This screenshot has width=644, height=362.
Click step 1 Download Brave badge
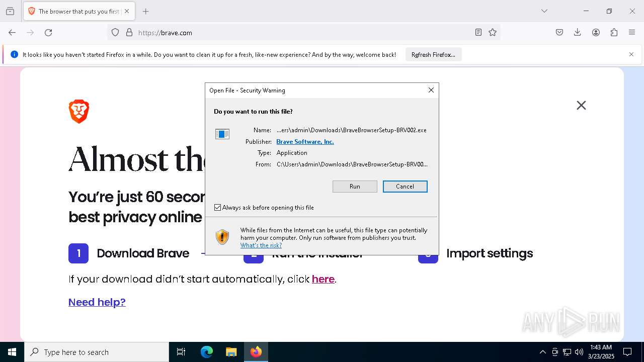tap(78, 253)
